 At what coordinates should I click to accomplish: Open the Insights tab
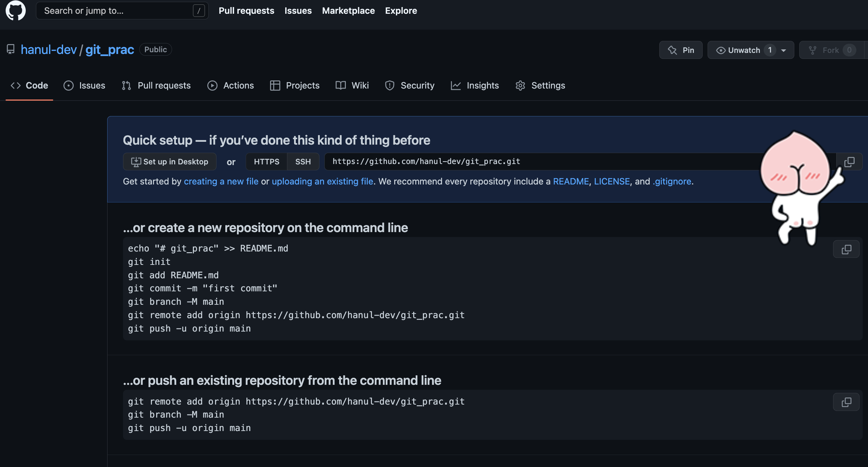[475, 85]
